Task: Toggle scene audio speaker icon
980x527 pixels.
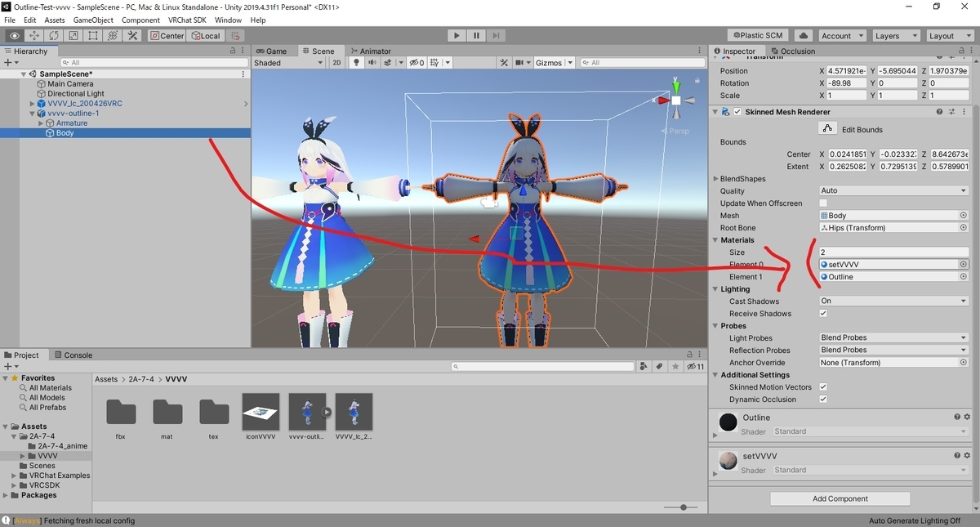Action: click(372, 63)
